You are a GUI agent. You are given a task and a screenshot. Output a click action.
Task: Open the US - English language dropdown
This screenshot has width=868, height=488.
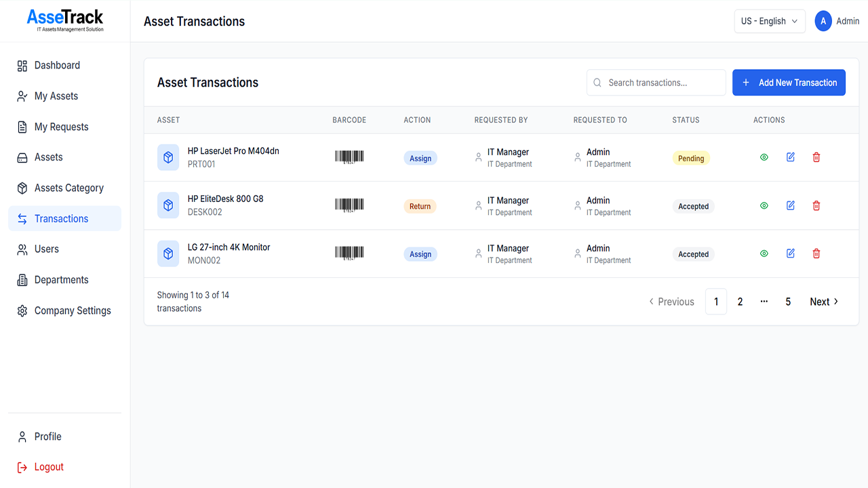(x=770, y=21)
